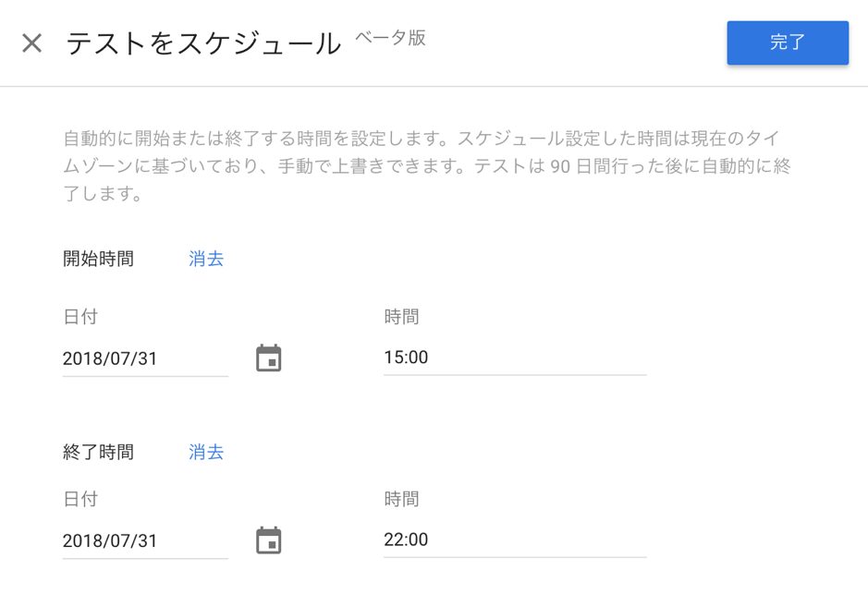Clear the 開始時間 with its 消去 link

[x=206, y=259]
